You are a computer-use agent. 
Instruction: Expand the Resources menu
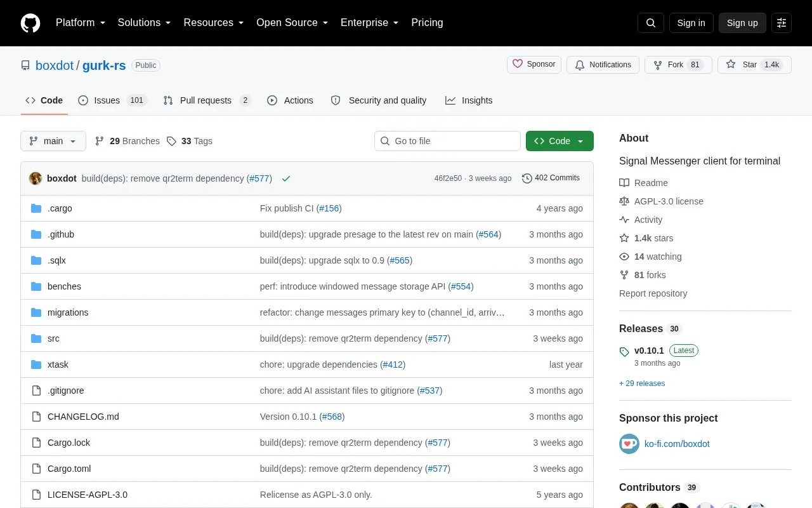pos(214,23)
